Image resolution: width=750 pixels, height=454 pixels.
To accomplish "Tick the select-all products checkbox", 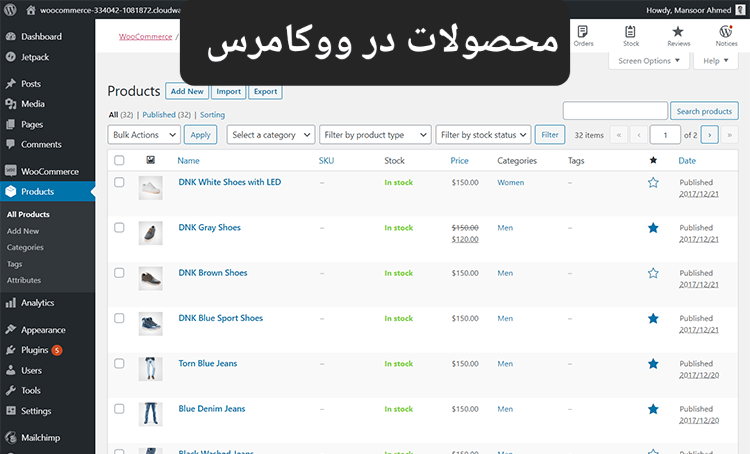I will 119,160.
